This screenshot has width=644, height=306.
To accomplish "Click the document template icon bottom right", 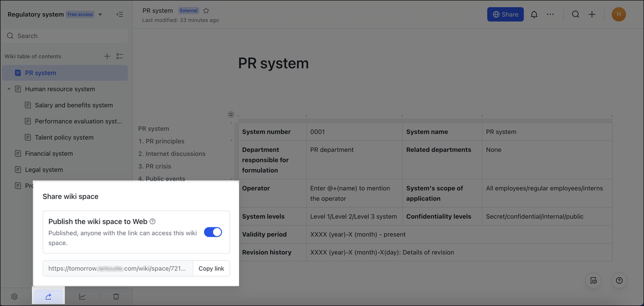I will [x=594, y=280].
